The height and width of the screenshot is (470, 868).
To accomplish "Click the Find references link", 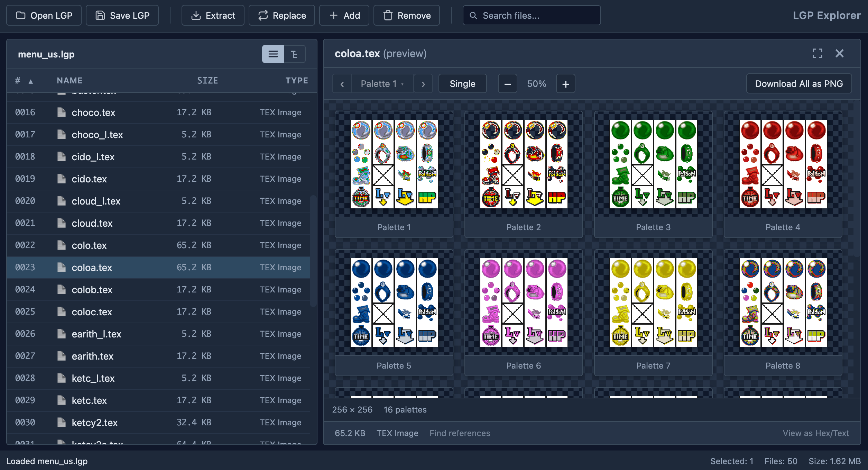I will click(460, 433).
